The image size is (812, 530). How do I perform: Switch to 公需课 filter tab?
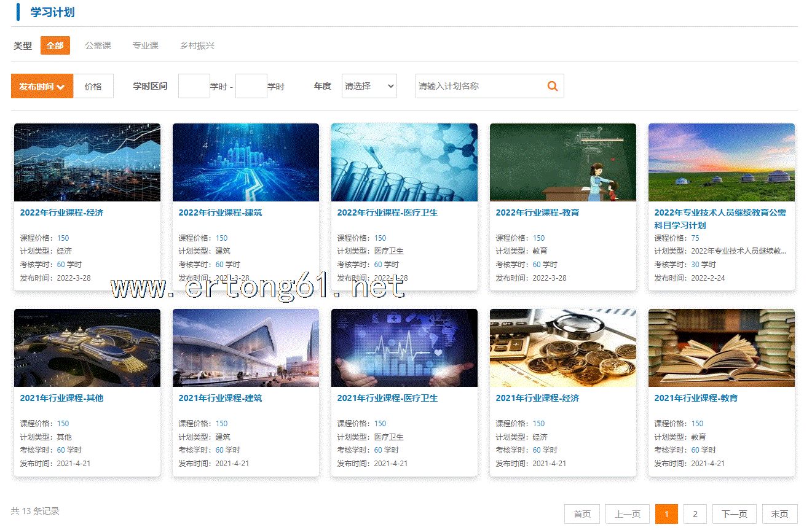(98, 45)
